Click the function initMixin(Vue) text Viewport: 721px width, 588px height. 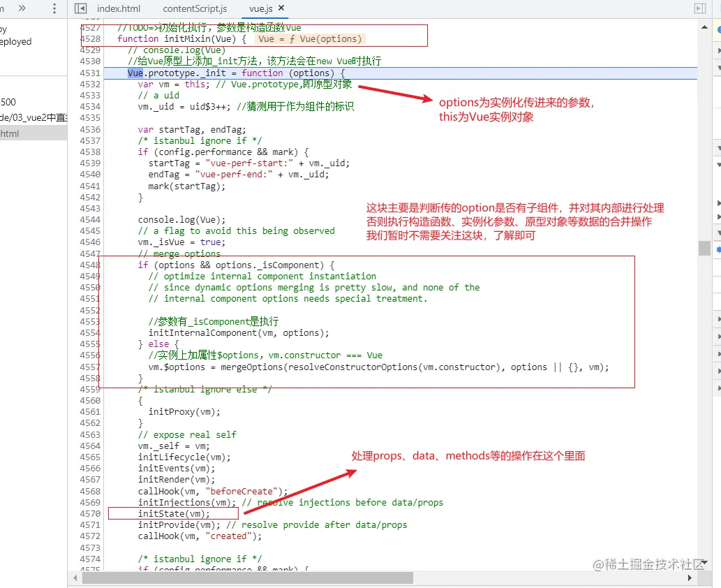point(177,38)
